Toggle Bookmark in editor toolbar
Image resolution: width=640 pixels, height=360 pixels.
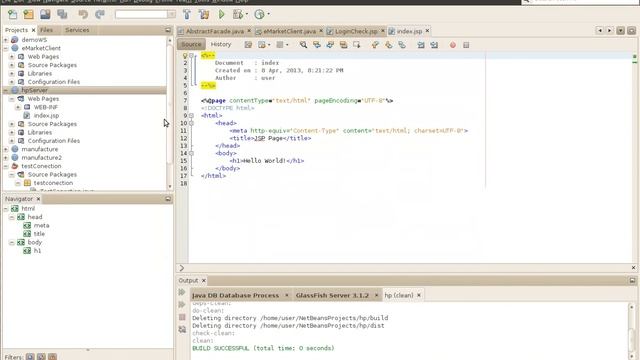[x=402, y=45]
